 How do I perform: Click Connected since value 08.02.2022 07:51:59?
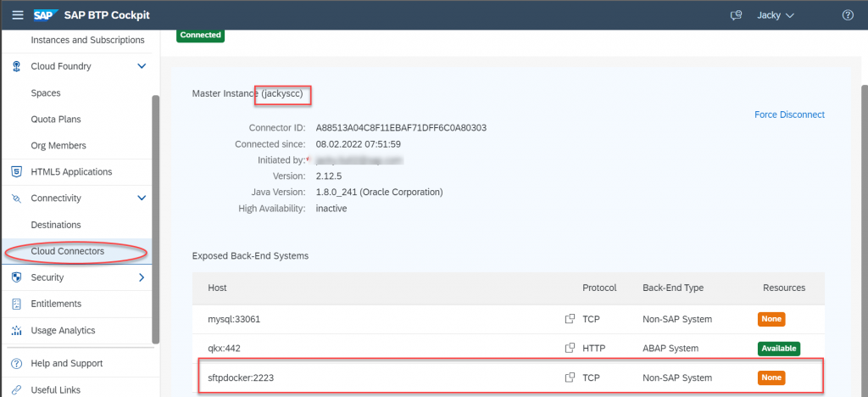tap(359, 144)
